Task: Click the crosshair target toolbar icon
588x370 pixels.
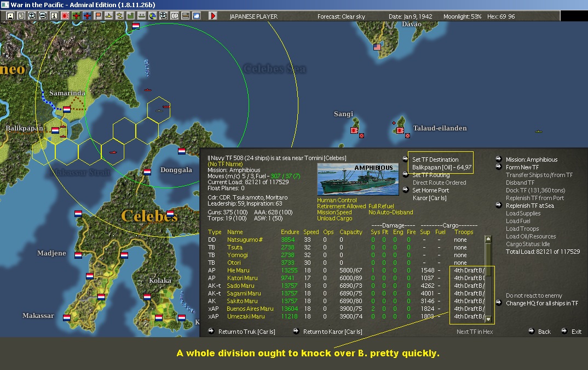Action: (164, 16)
